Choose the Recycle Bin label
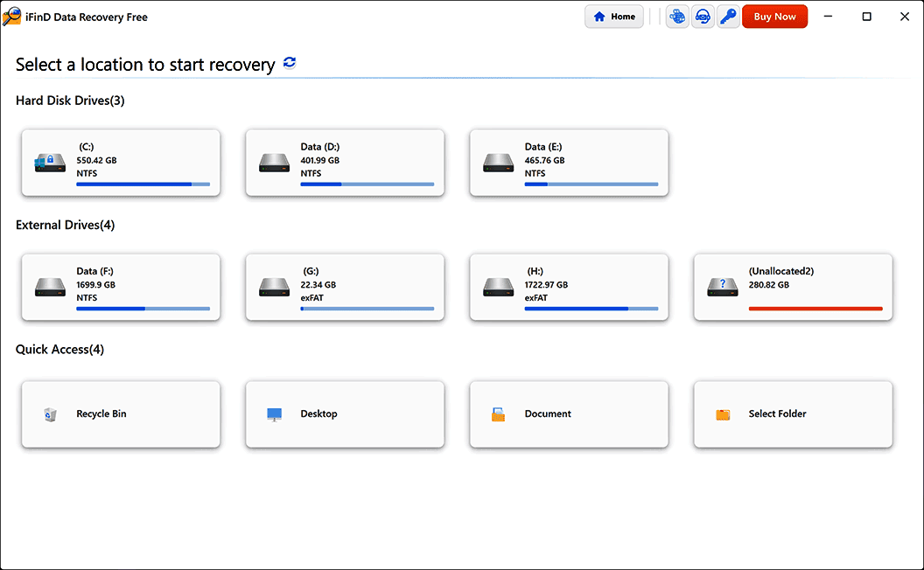The height and width of the screenshot is (570, 924). pyautogui.click(x=101, y=414)
